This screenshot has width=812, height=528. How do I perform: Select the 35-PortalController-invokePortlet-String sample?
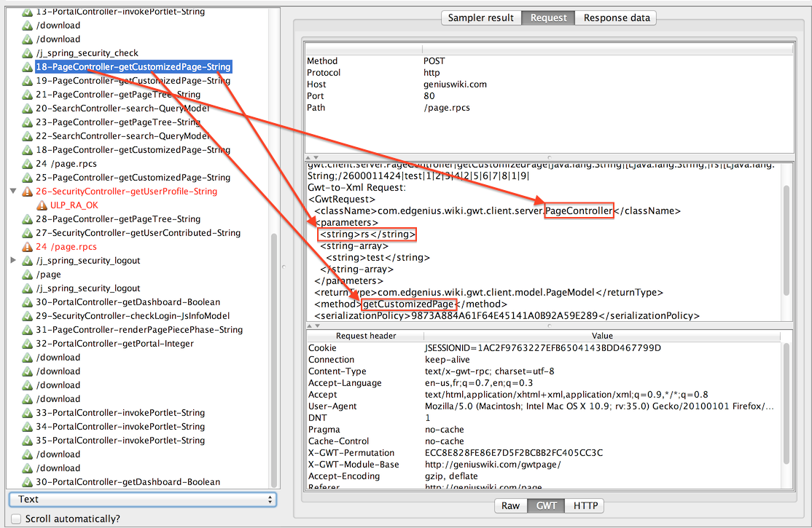click(120, 441)
